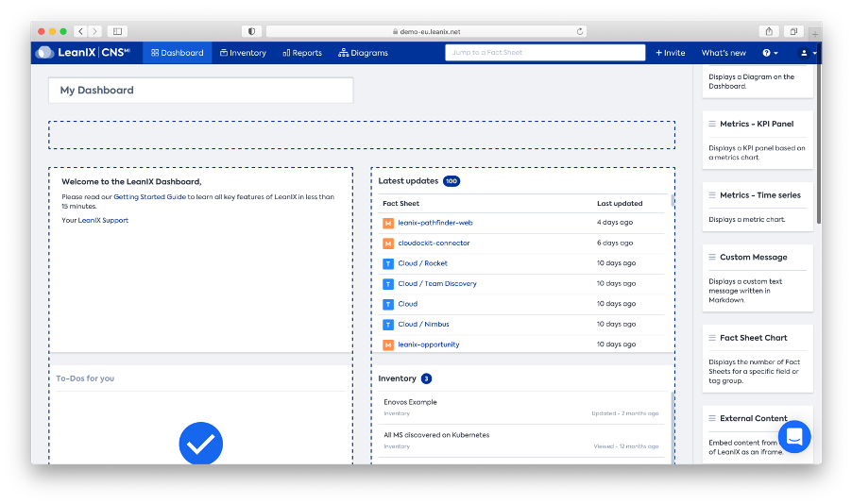Click the T icon beside Cloud / Nimbus
852x504 pixels.
tap(388, 325)
